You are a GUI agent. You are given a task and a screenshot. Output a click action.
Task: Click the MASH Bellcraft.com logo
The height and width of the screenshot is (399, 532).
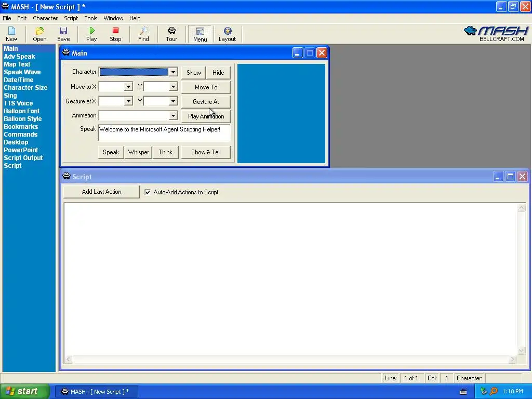click(496, 34)
